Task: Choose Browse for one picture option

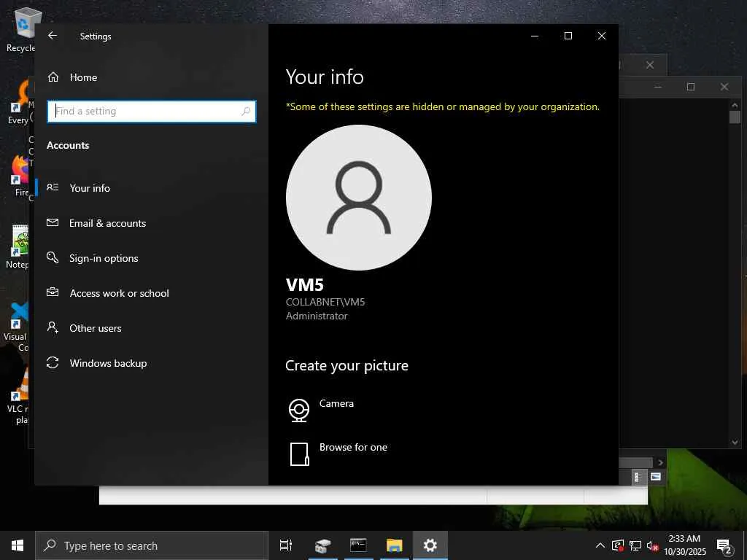Action: pyautogui.click(x=338, y=454)
